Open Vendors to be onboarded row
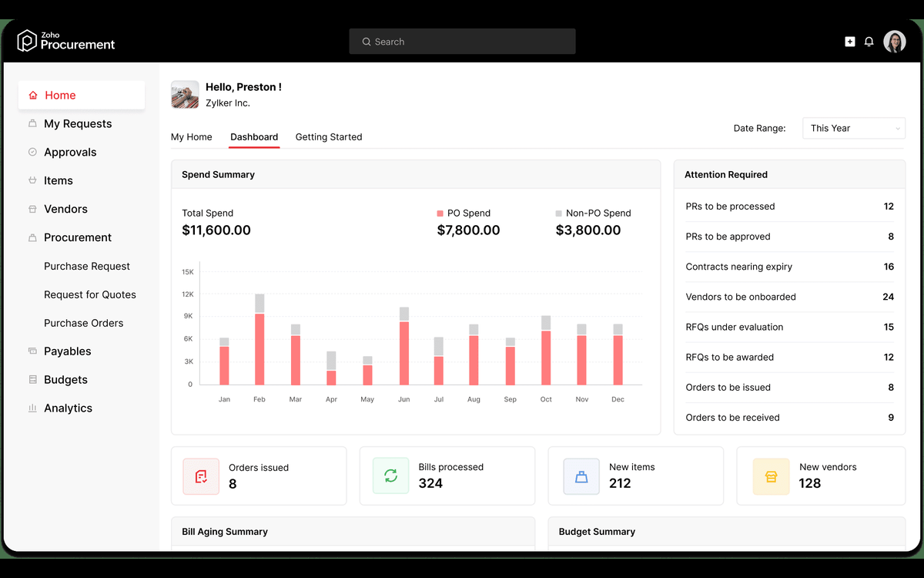 pyautogui.click(x=789, y=297)
